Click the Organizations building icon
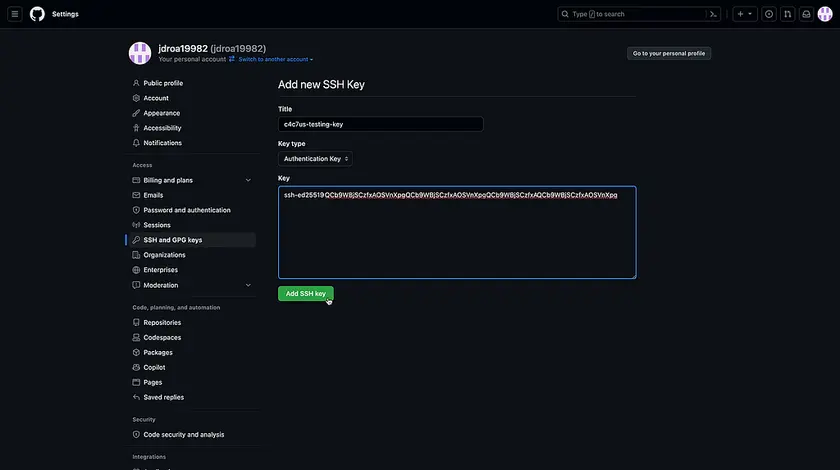Screen dimensions: 840x470 click(x=136, y=255)
